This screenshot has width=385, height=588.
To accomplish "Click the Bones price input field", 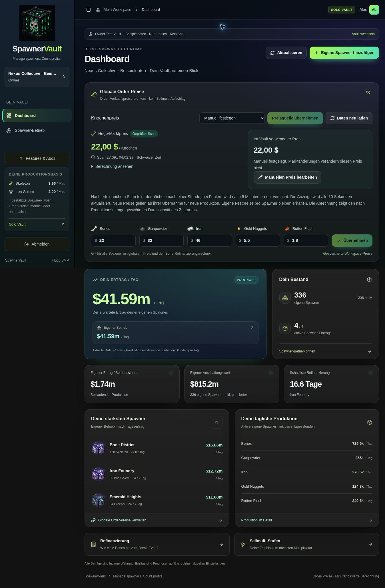I will click(113, 240).
